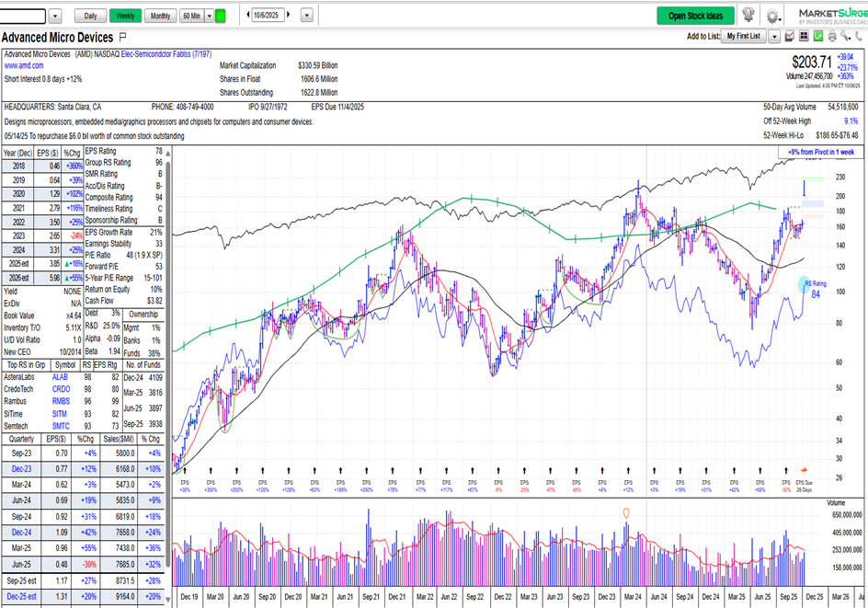Click the wrench tools icon
The width and height of the screenshot is (868, 608).
(844, 36)
